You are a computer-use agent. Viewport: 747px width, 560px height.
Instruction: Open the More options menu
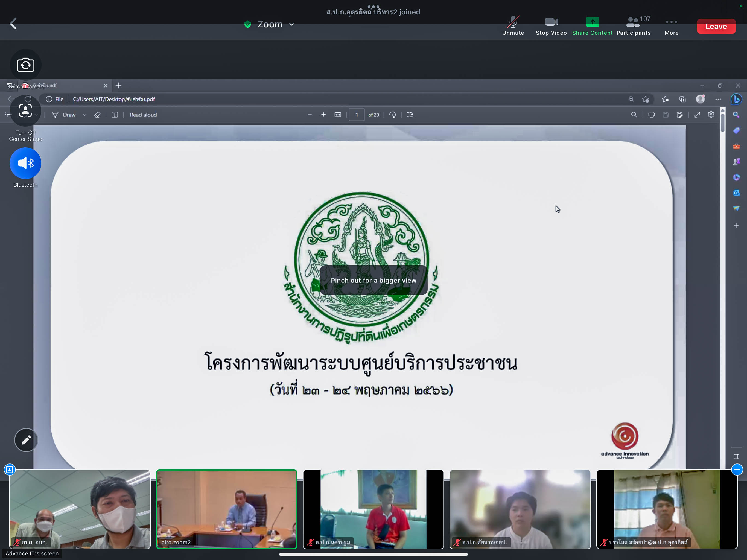tap(671, 26)
